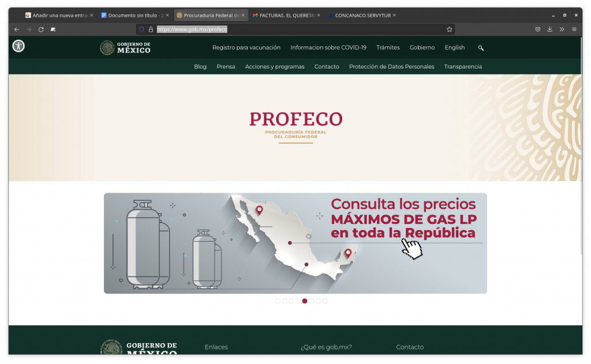This screenshot has width=591, height=364.
Task: Click the footer '¿Qué es gob.mx?' heading
Action: point(326,347)
